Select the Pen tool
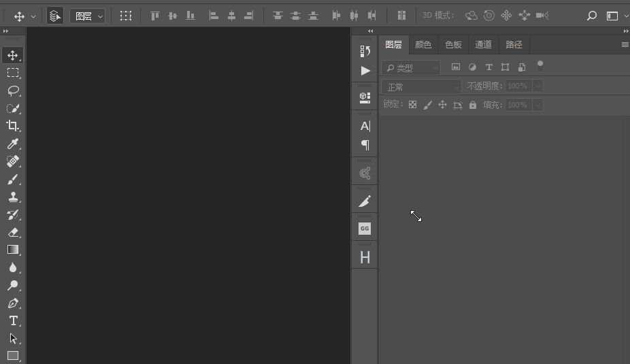The height and width of the screenshot is (364, 630). 12,303
